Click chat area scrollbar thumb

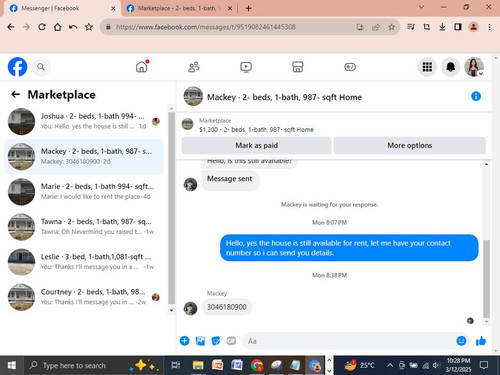click(x=486, y=278)
